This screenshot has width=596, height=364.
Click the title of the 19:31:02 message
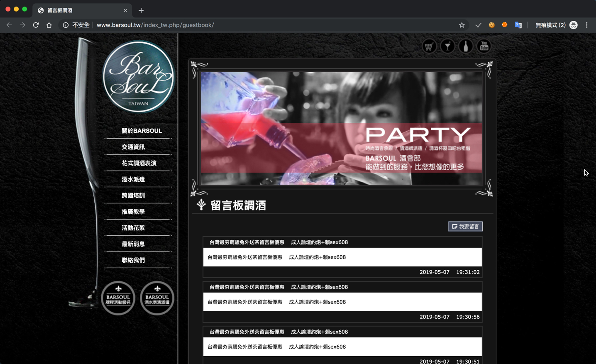(x=278, y=242)
